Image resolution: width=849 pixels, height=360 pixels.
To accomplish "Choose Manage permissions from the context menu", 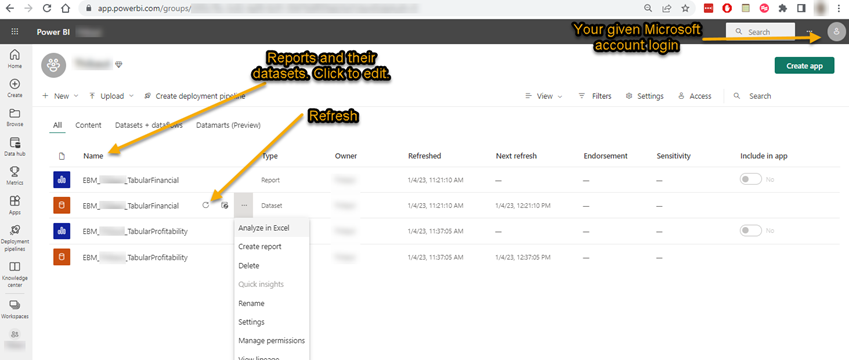I will coord(271,341).
